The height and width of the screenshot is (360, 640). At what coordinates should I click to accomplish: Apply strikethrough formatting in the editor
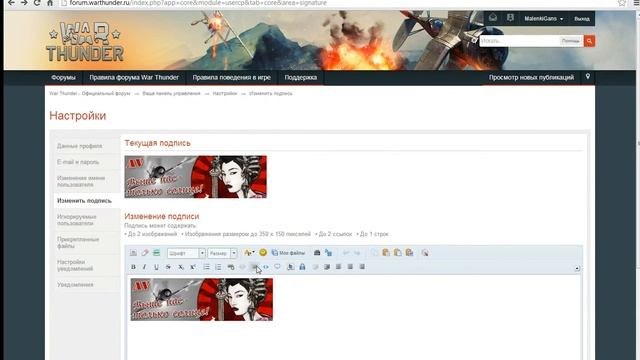point(168,267)
